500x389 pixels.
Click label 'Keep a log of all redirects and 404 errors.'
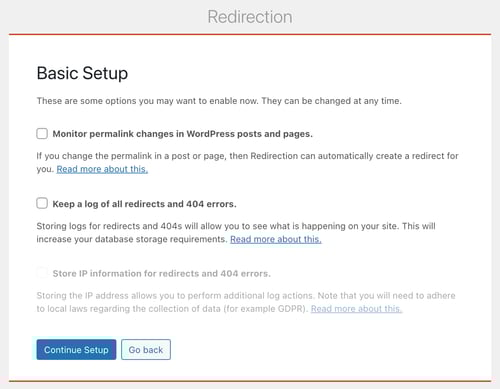(x=145, y=204)
